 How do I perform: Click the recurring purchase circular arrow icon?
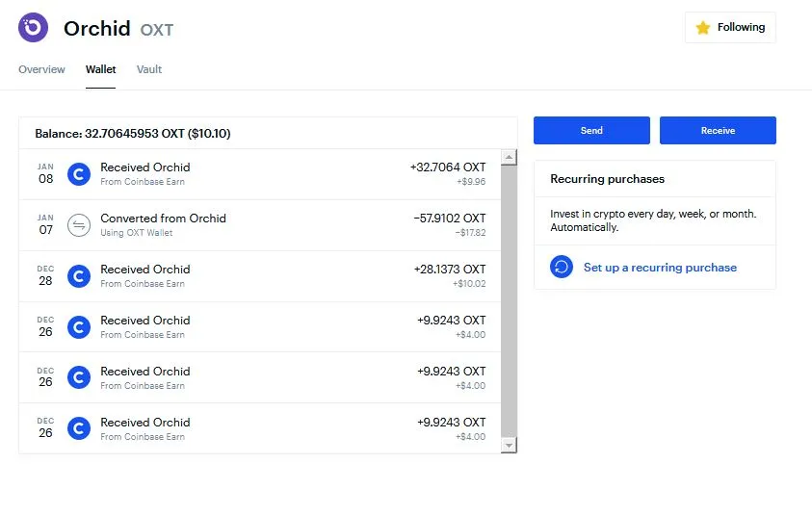tap(562, 267)
